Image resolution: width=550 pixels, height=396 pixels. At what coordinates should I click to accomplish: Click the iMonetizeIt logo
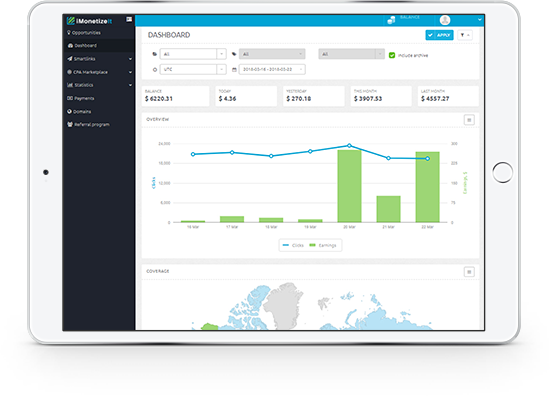[x=89, y=21]
